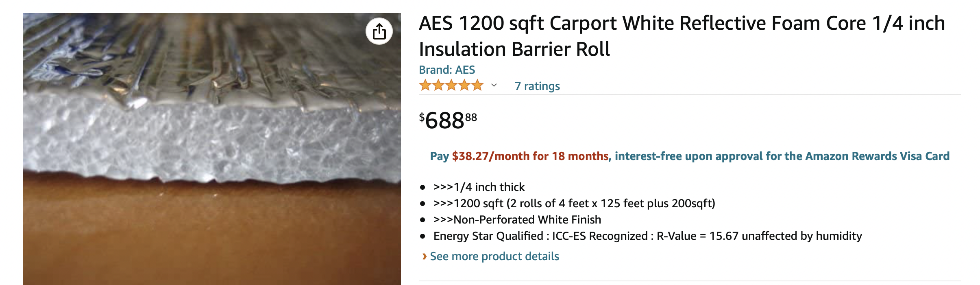This screenshot has height=285, width=980.
Task: Click the fourth orange rating star
Action: click(x=464, y=85)
